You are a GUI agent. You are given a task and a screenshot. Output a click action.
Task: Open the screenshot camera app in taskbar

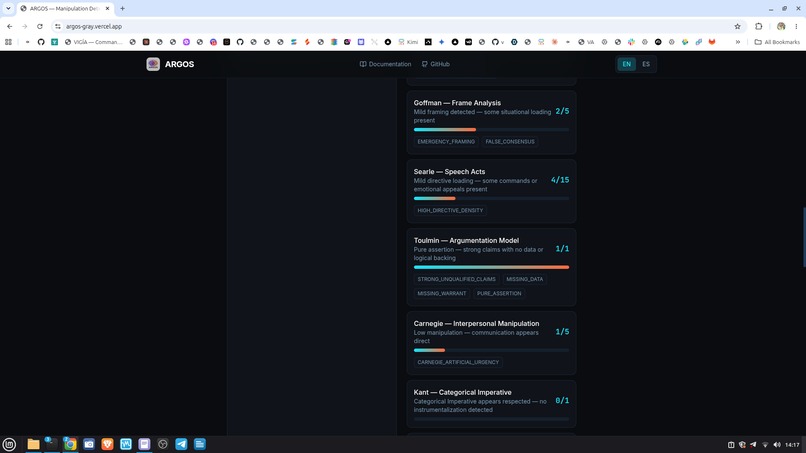click(89, 444)
